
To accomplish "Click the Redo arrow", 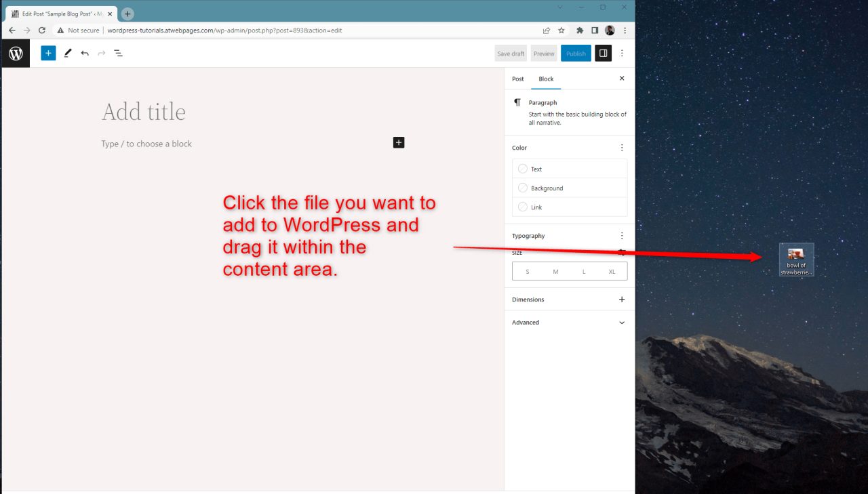I will pos(101,53).
